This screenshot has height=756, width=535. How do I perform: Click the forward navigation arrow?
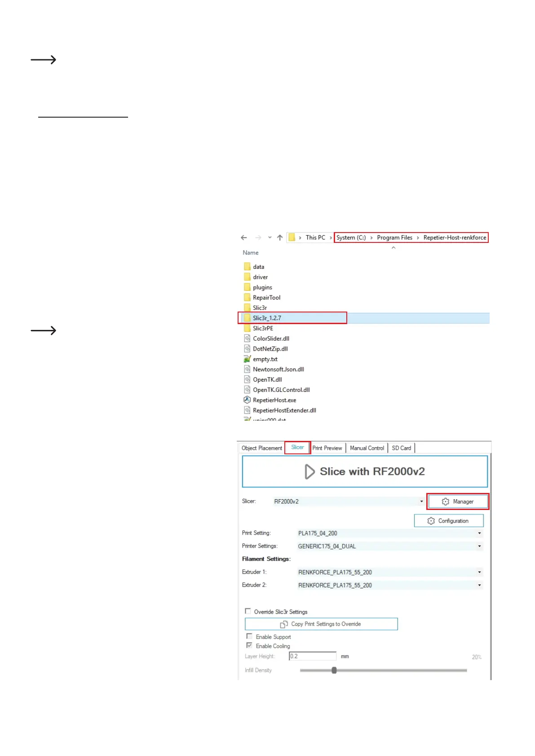pos(258,237)
